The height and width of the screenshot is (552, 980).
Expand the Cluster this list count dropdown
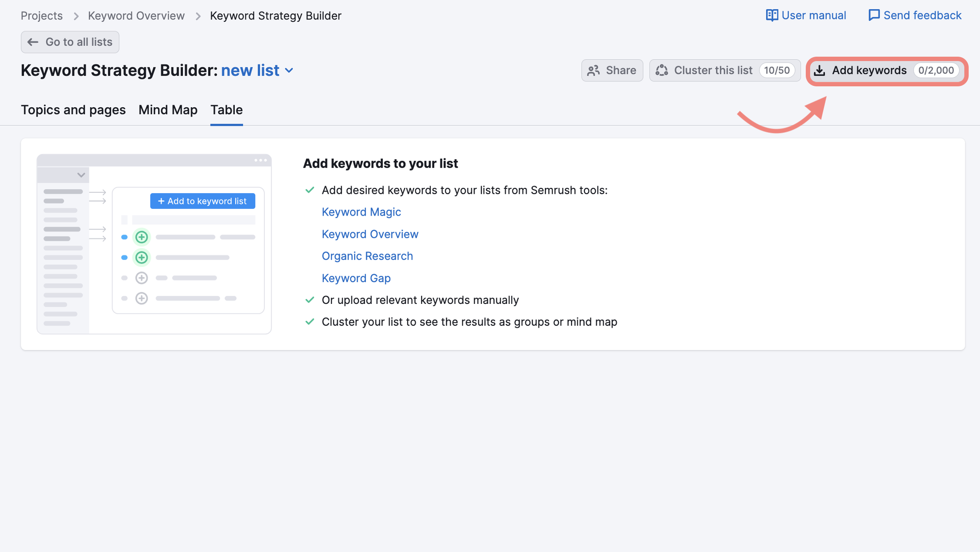click(x=777, y=69)
